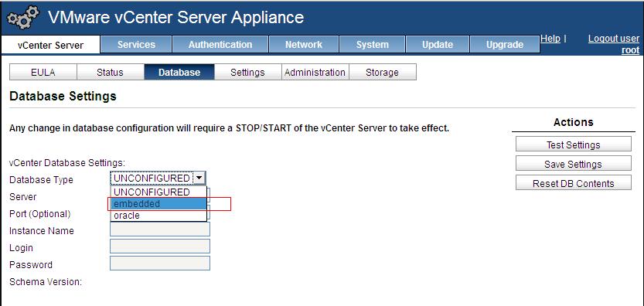Viewport: 644px width, 306px height.
Task: Click the STOP/START warning notice text
Action: coord(229,128)
